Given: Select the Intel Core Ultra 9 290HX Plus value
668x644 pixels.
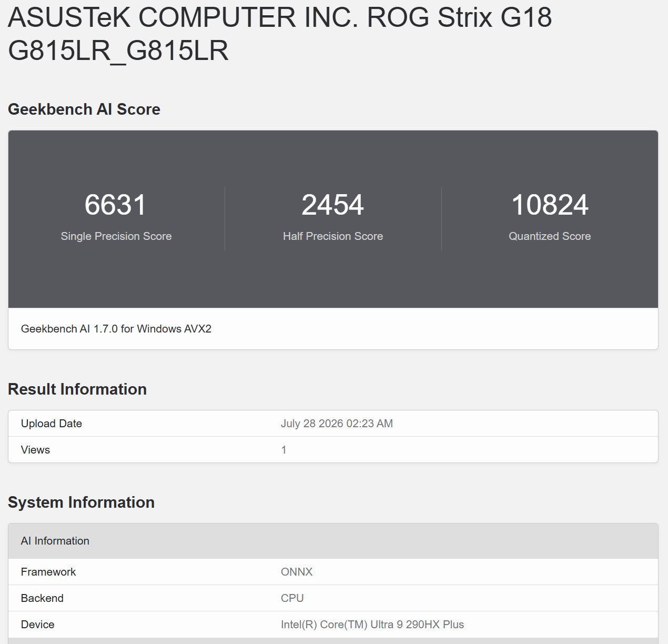Looking at the screenshot, I should tap(372, 625).
